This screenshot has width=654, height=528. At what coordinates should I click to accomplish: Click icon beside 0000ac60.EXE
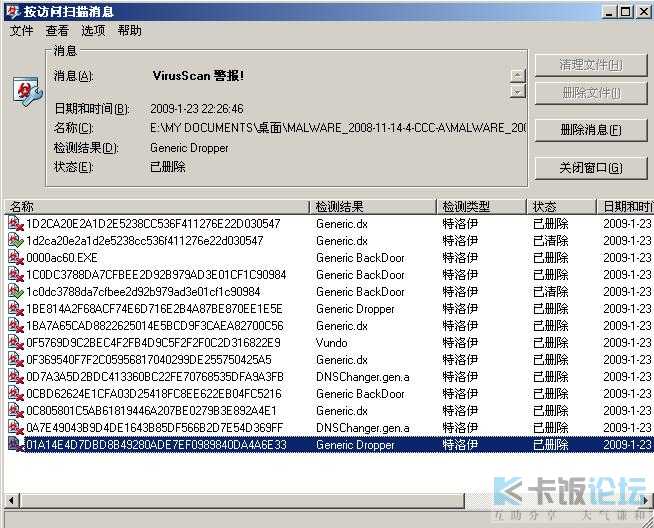[16, 258]
